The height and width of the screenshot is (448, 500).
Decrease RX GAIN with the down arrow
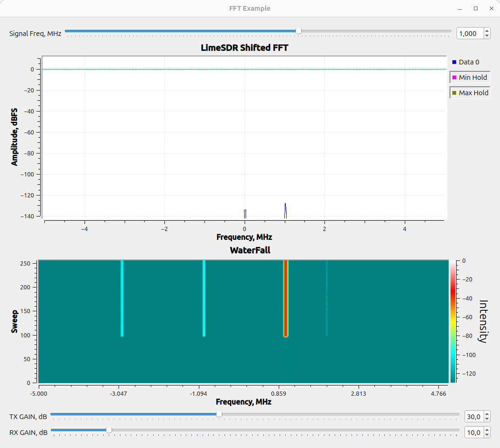(487, 435)
